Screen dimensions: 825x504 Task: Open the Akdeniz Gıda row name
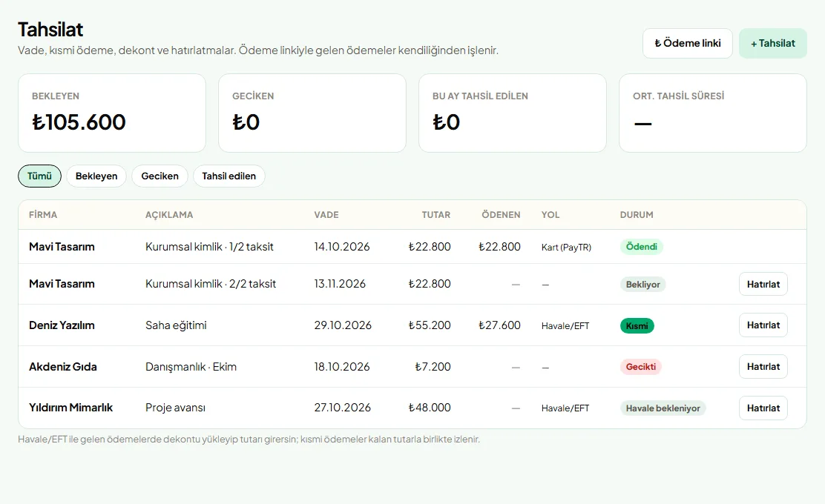[x=62, y=366]
